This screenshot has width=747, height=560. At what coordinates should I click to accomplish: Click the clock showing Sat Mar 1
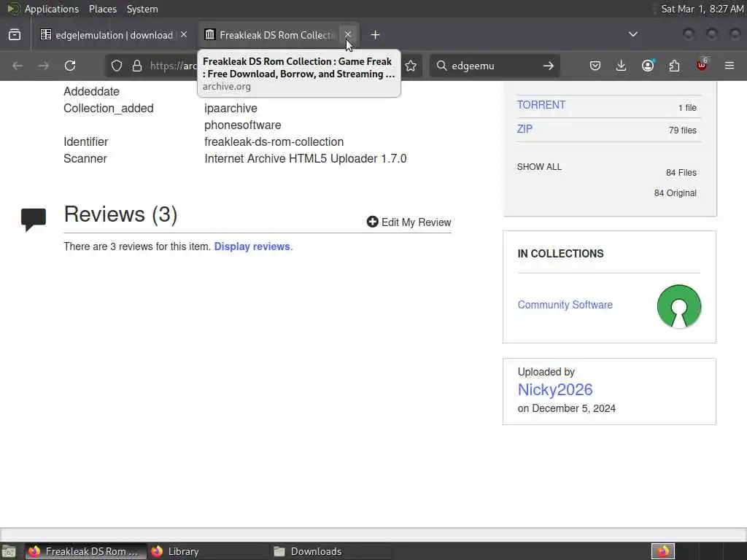703,9
